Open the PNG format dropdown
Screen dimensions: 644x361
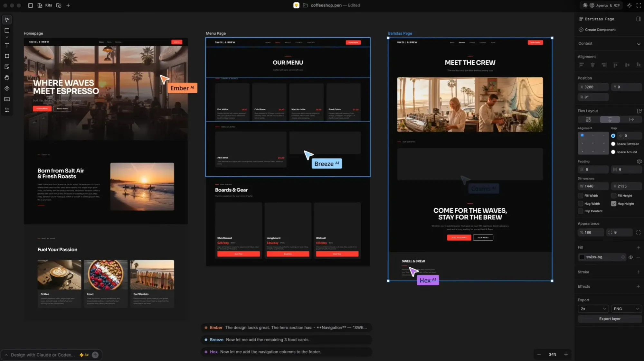(x=626, y=309)
